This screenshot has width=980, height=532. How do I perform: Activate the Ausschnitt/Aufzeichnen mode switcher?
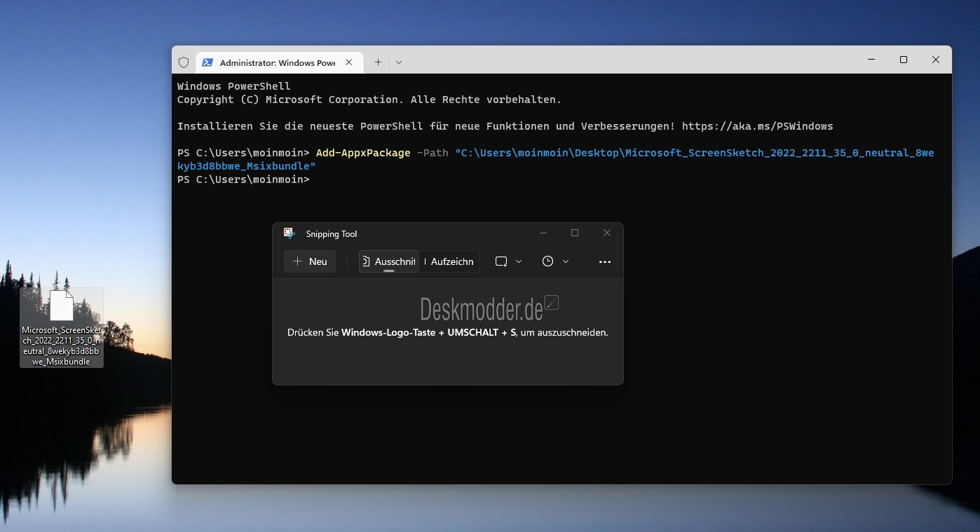coord(418,261)
